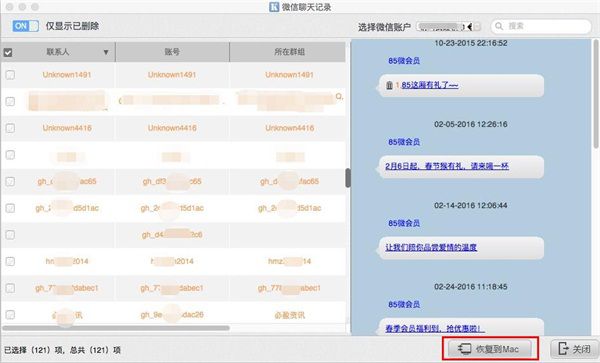The height and width of the screenshot is (363, 600).
Task: Select Unknown1491 in the group column
Action: point(289,75)
